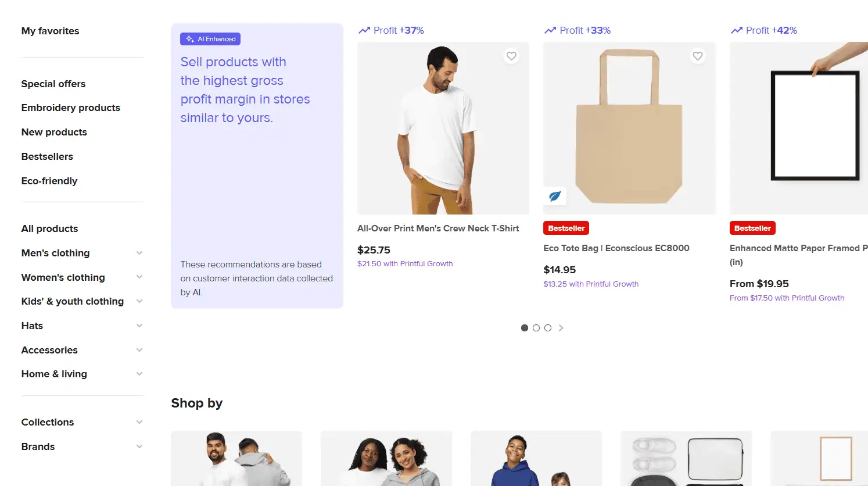Screen dimensions: 868x486
Task: Select the second carousel page dot
Action: tap(536, 328)
